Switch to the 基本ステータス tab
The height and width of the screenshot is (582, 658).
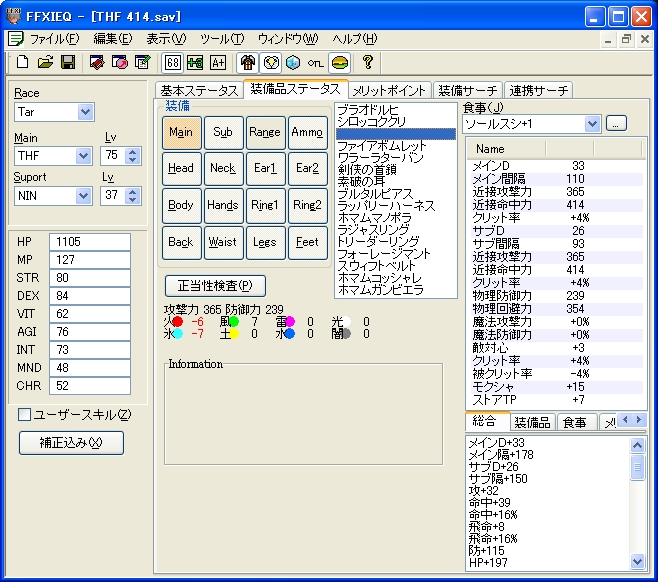tap(199, 90)
